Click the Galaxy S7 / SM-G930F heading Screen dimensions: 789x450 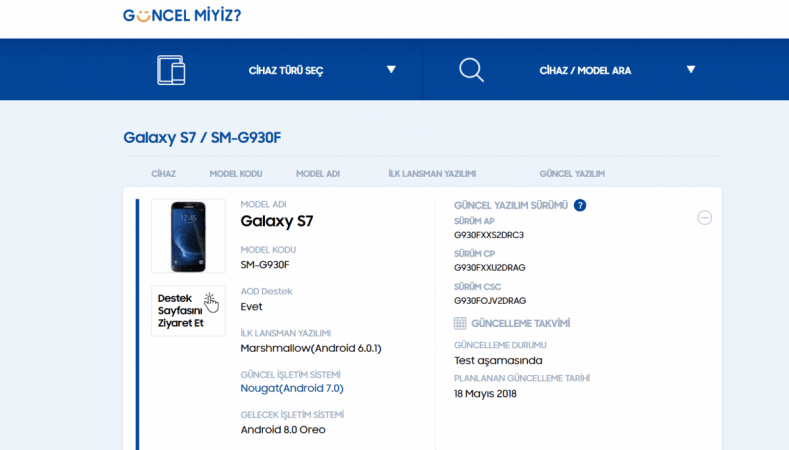[202, 137]
